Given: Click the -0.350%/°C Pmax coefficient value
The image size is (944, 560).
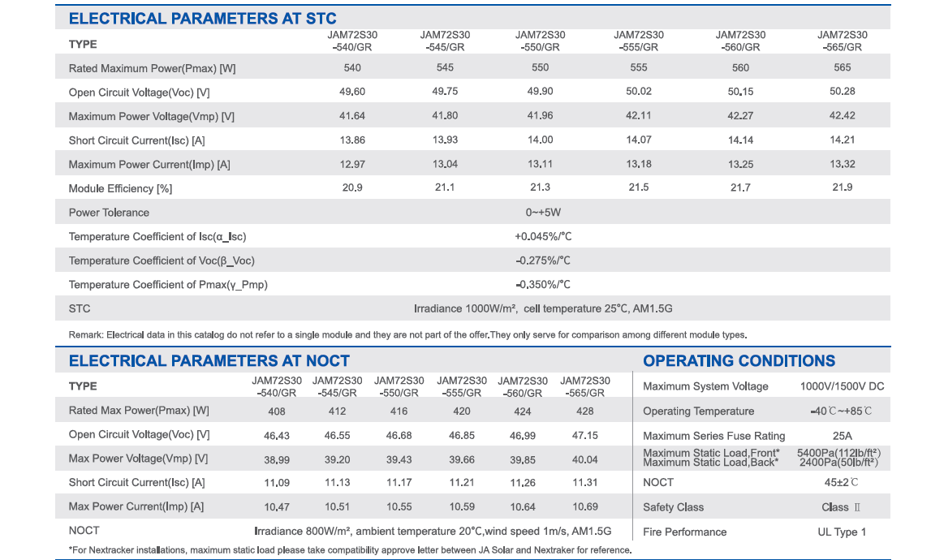Looking at the screenshot, I should point(543,285).
